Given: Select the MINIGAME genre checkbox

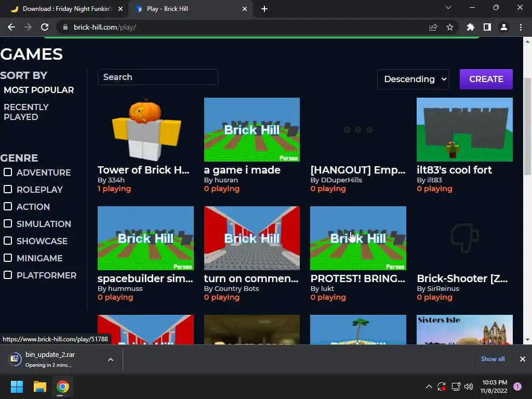Looking at the screenshot, I should [x=8, y=258].
